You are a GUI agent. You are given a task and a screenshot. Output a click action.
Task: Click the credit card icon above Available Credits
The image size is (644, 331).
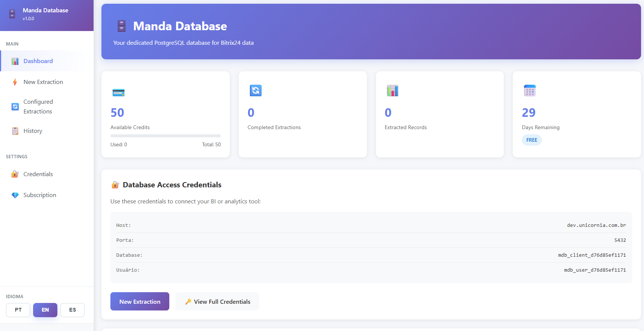tap(118, 92)
